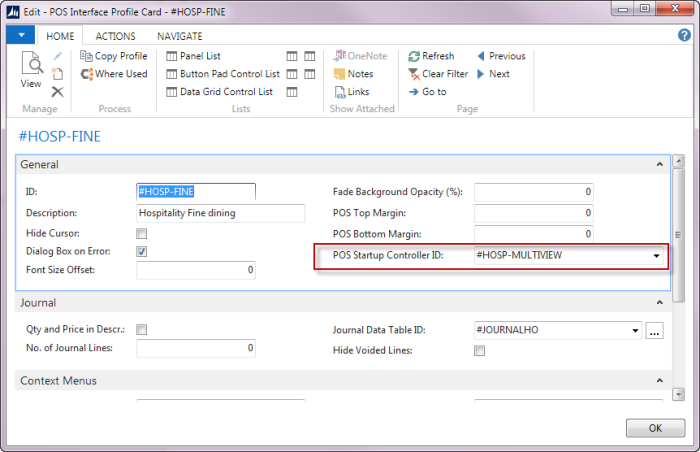Open the NAVIGATE tab
The width and height of the screenshot is (700, 452).
pyautogui.click(x=179, y=36)
